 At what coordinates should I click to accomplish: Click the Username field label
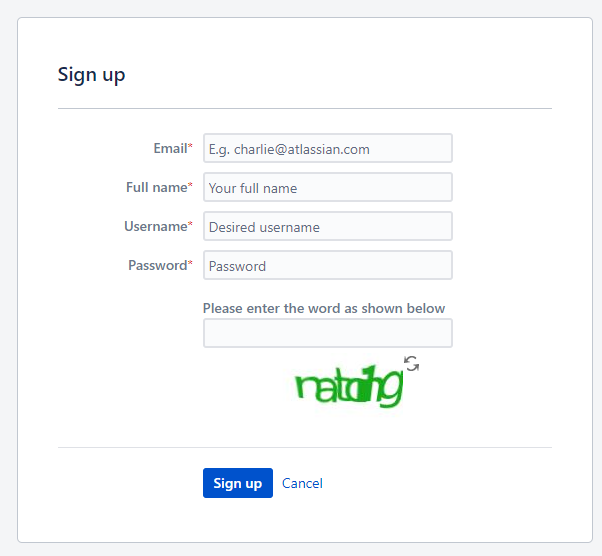pyautogui.click(x=155, y=226)
